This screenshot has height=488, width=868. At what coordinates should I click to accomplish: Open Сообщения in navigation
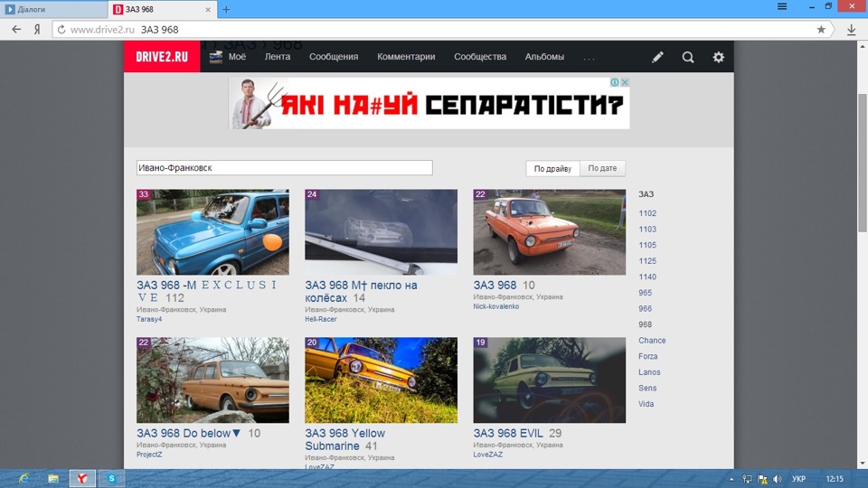tap(334, 56)
